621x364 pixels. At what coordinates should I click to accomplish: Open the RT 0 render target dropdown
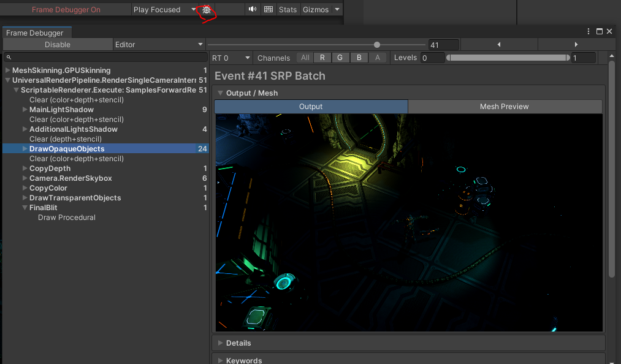(230, 58)
